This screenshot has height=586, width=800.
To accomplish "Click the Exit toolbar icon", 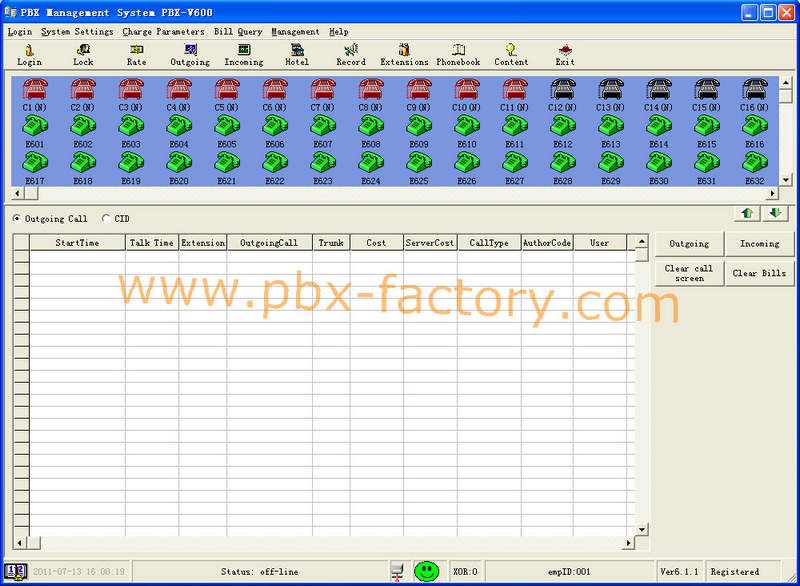I will (565, 55).
